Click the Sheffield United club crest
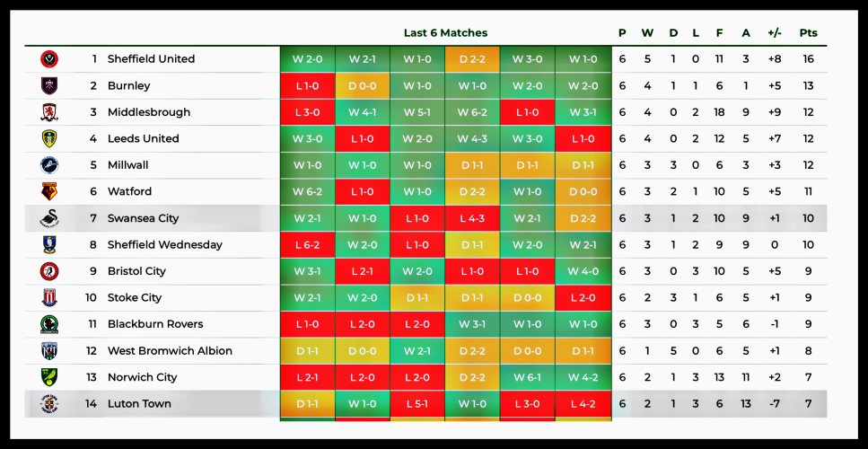Viewport: 868px width, 449px height. 49,59
